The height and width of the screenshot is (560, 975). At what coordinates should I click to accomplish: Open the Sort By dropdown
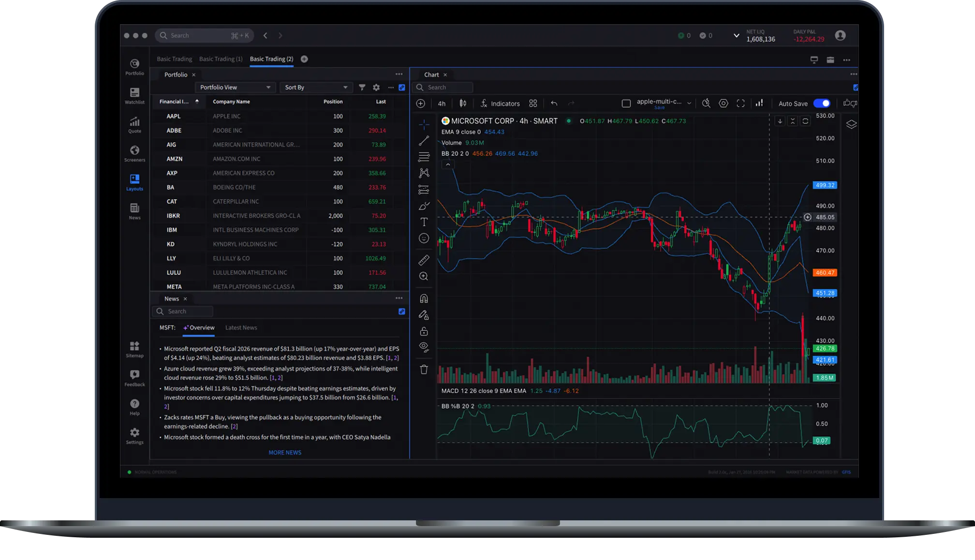coord(316,88)
